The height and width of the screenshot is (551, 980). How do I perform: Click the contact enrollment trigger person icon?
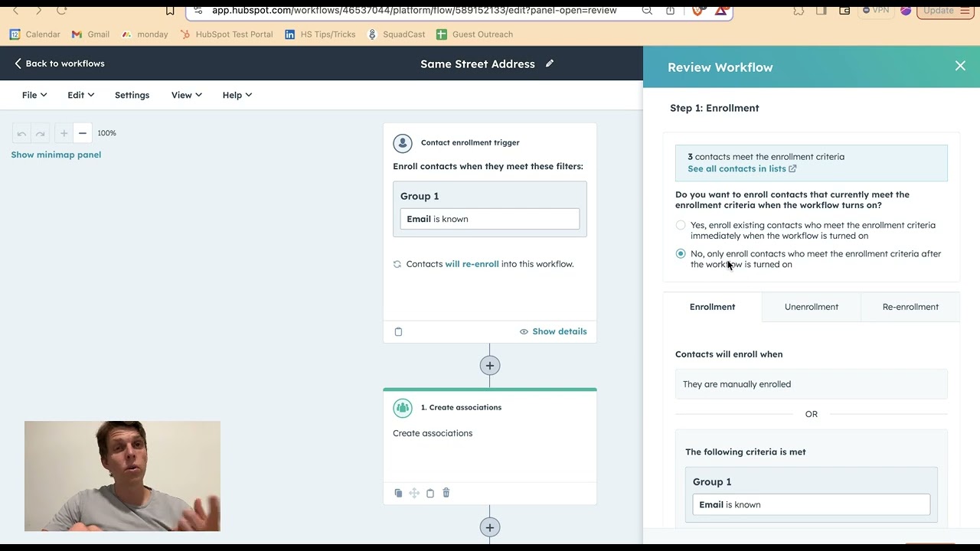pyautogui.click(x=403, y=143)
